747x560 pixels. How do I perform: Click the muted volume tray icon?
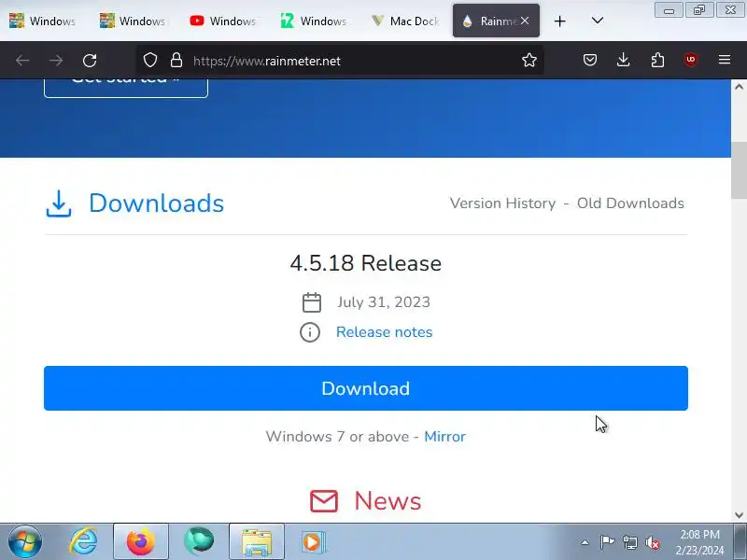[653, 542]
